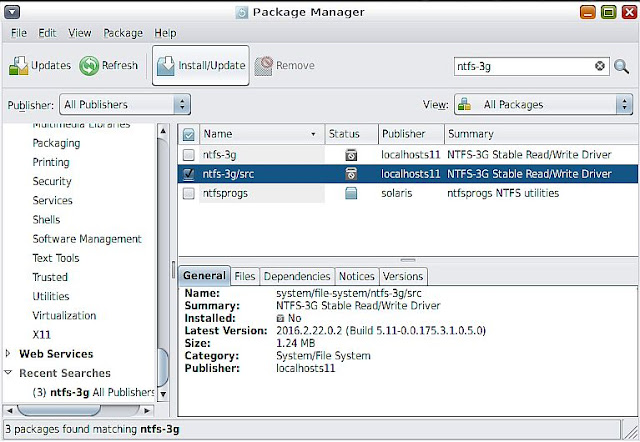Collapse the Recent Searches section
The image size is (640, 442).
(8, 372)
